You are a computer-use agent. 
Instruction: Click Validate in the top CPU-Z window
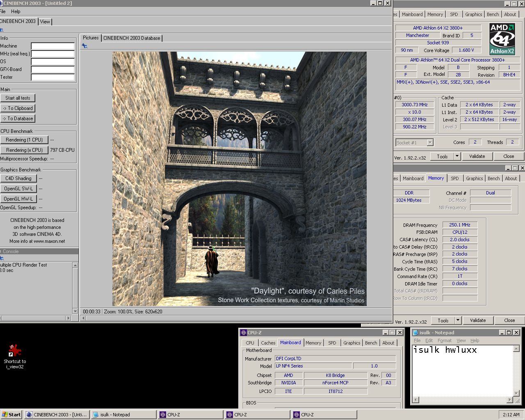[477, 156]
